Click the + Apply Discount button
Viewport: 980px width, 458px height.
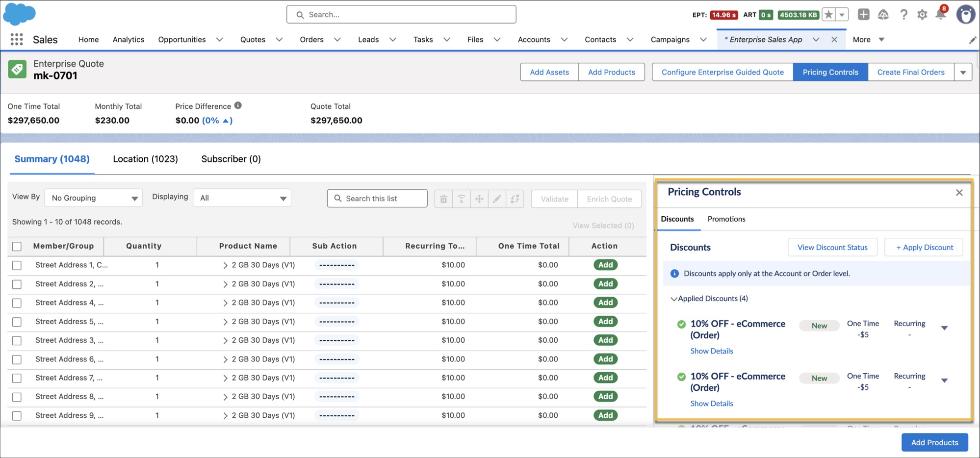click(x=924, y=247)
